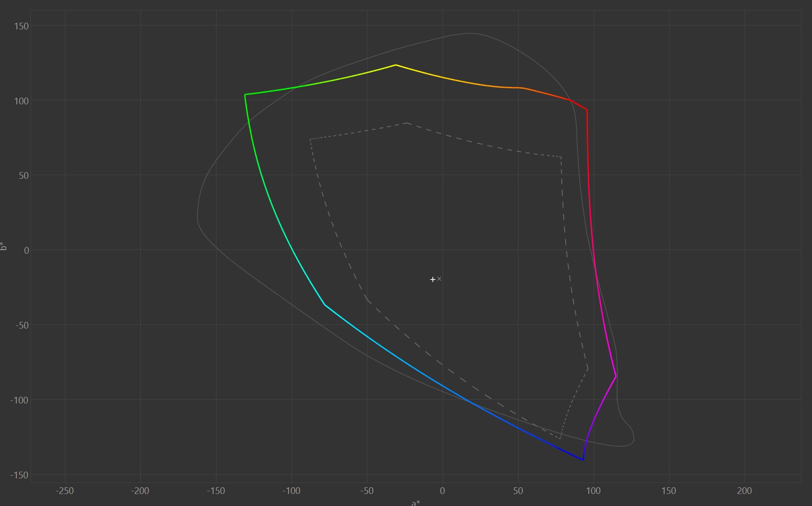Click the -250 tick on horizontal axis
The image size is (812, 506).
65,491
